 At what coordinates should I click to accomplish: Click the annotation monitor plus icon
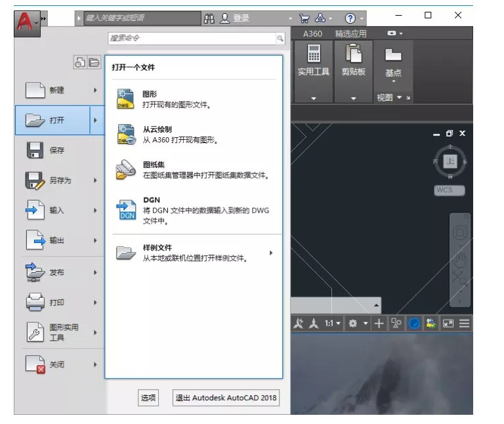379,323
